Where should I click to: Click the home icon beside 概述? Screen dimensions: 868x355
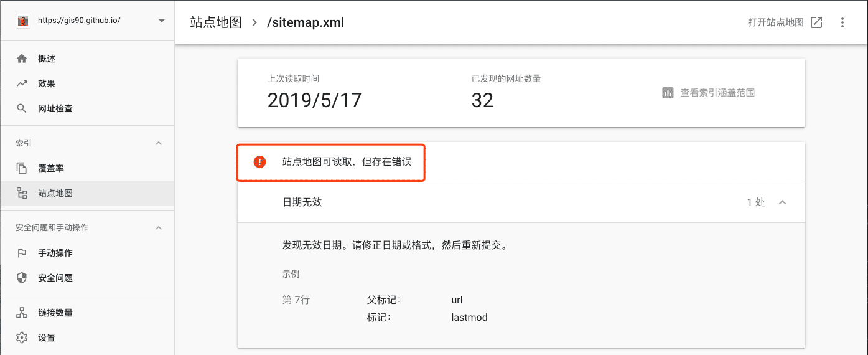click(x=22, y=59)
